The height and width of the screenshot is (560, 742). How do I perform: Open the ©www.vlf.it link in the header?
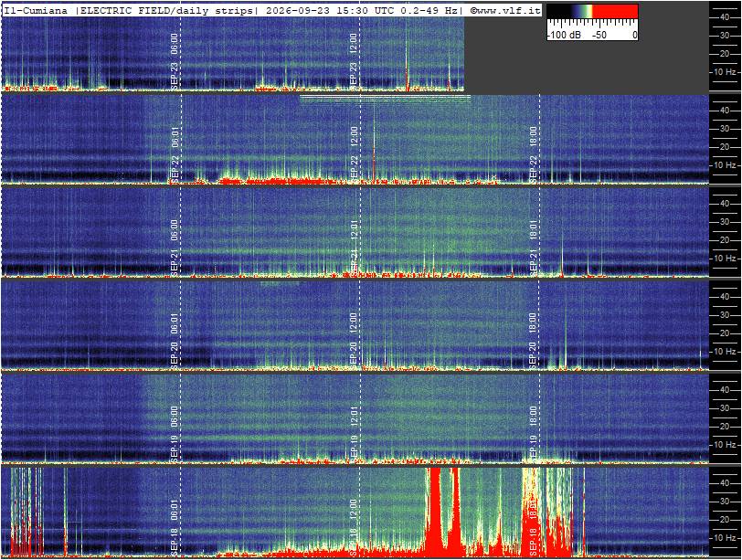[505, 10]
